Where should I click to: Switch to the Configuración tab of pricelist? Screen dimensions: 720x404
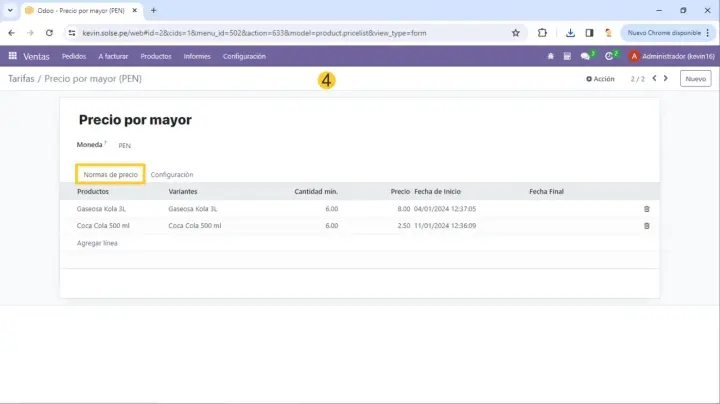click(172, 174)
